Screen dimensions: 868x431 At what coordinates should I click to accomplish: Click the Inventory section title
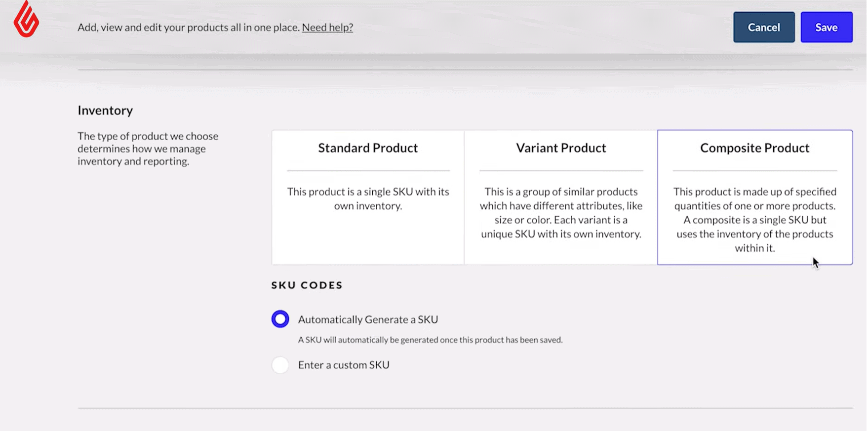[x=105, y=110]
